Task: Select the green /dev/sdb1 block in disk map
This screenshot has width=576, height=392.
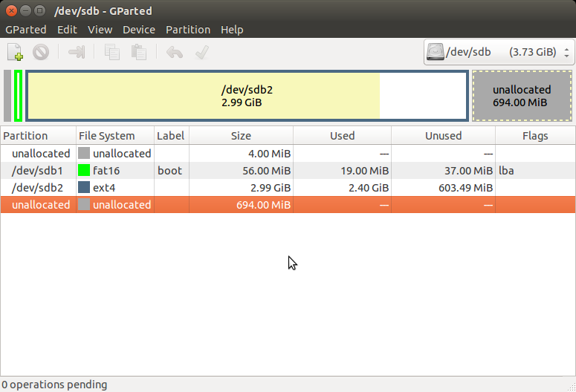Action: point(19,96)
